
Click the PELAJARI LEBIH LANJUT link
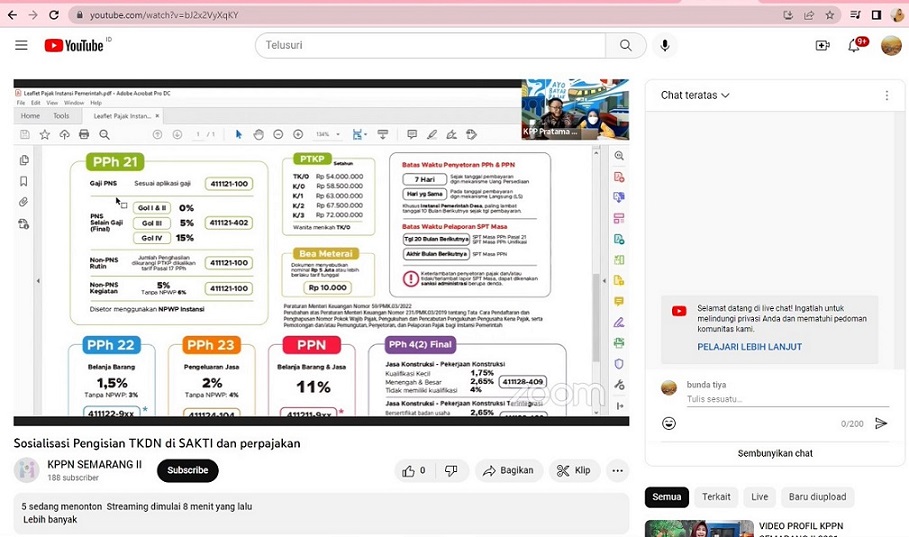(x=749, y=347)
